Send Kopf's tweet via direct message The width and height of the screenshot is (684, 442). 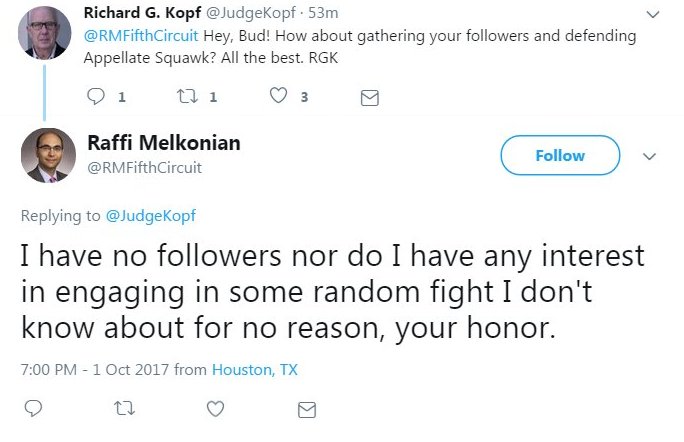click(368, 98)
